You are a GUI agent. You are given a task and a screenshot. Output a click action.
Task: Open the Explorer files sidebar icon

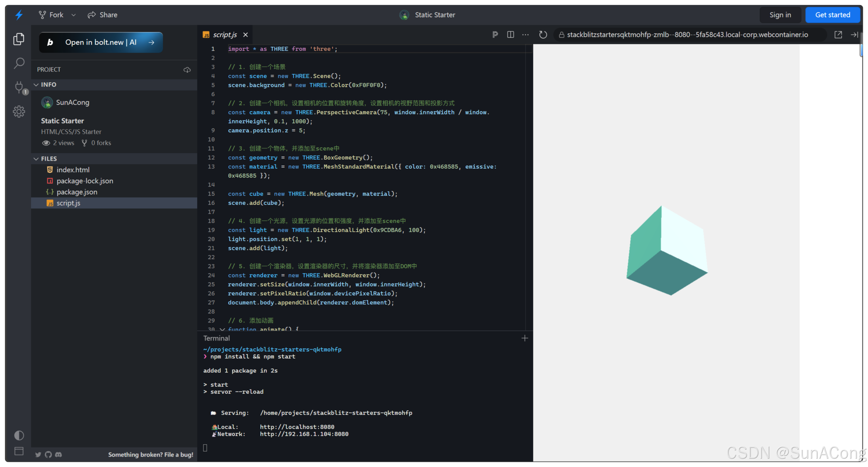point(19,39)
